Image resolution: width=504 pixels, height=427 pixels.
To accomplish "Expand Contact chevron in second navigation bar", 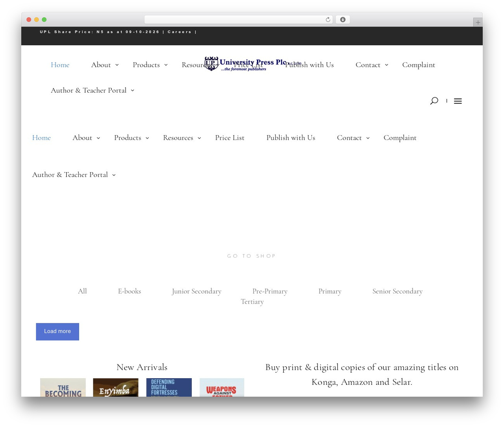I will 368,138.
